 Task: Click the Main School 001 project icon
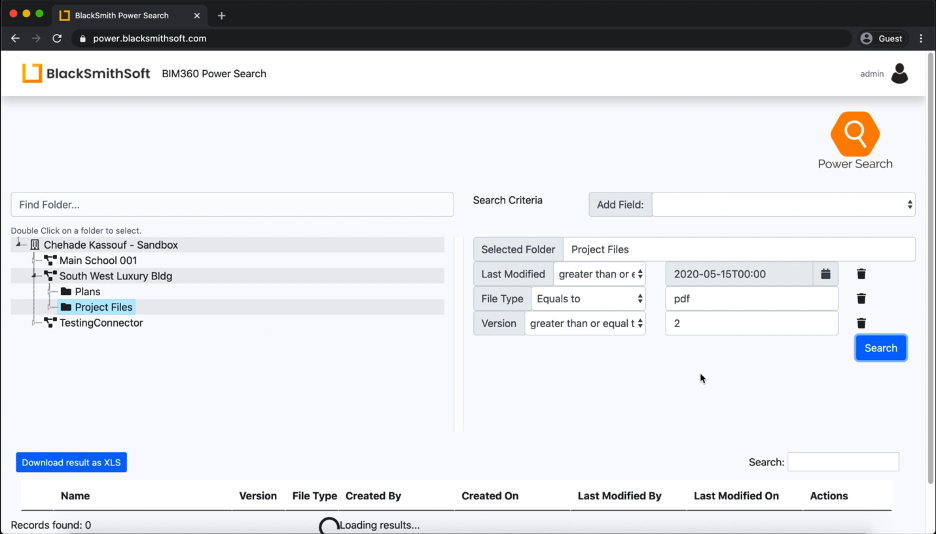pos(50,260)
